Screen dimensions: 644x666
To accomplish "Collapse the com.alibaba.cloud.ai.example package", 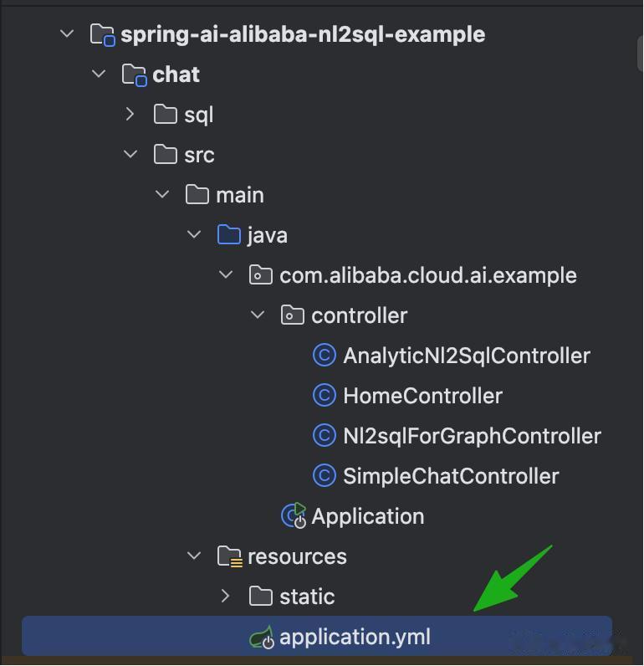I will (x=226, y=274).
